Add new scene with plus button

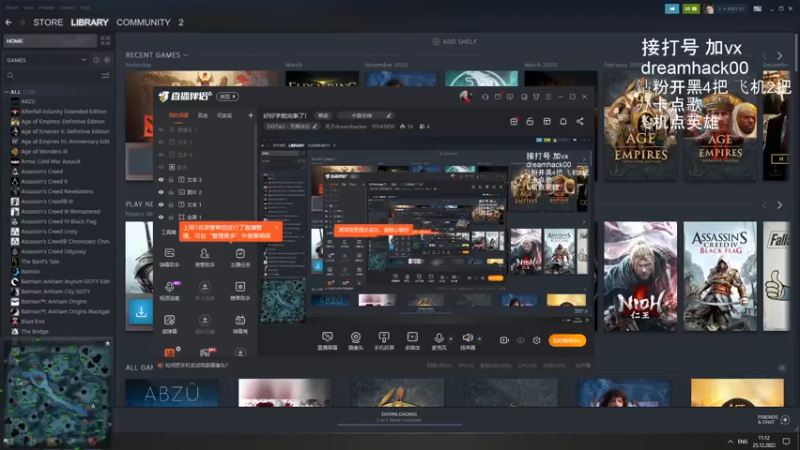(251, 116)
